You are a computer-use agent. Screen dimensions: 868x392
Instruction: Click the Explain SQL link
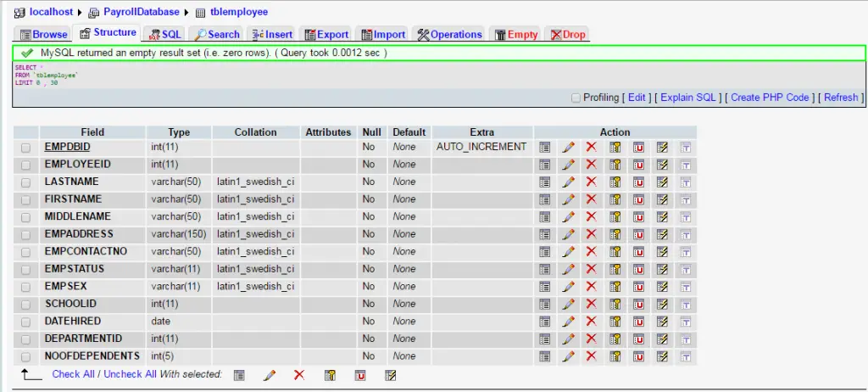pyautogui.click(x=688, y=98)
